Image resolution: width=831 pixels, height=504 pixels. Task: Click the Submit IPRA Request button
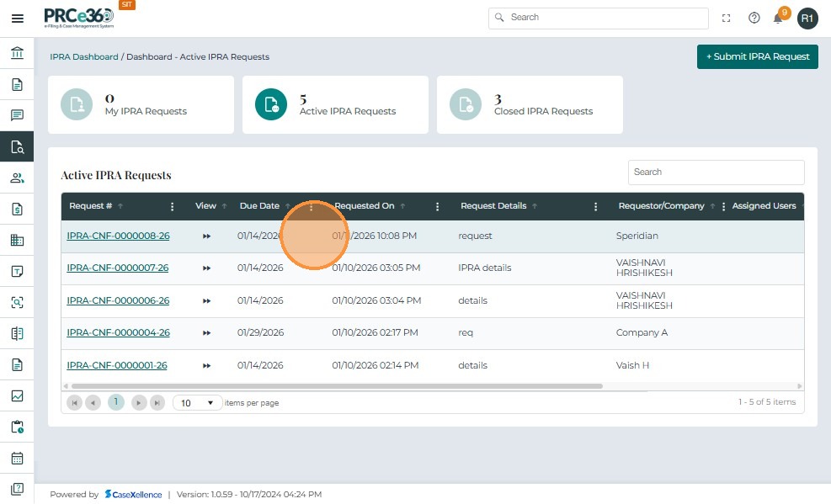757,56
